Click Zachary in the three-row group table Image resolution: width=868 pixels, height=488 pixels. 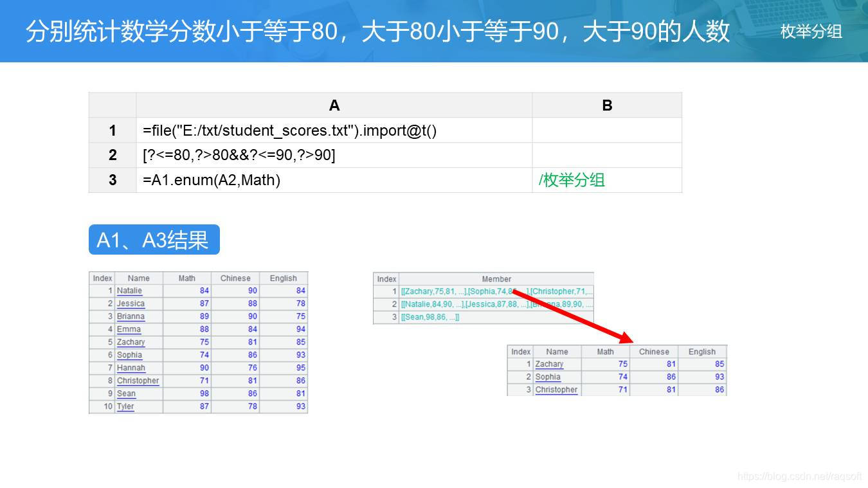[x=549, y=364]
